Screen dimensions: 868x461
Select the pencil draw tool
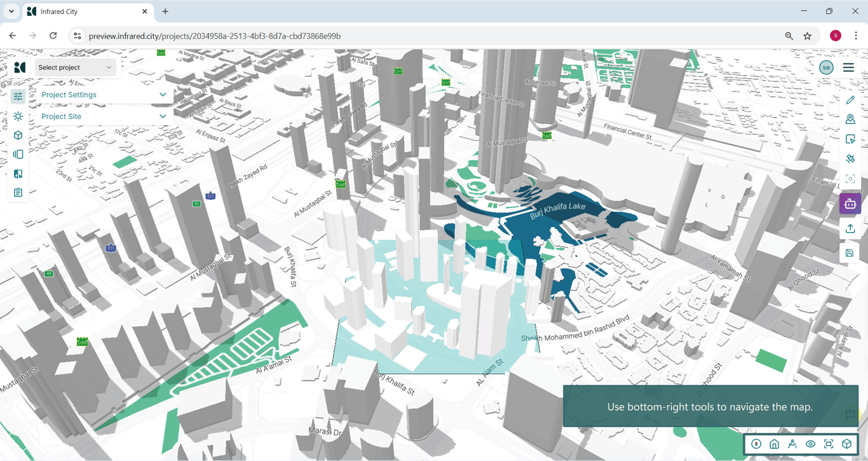tap(850, 100)
